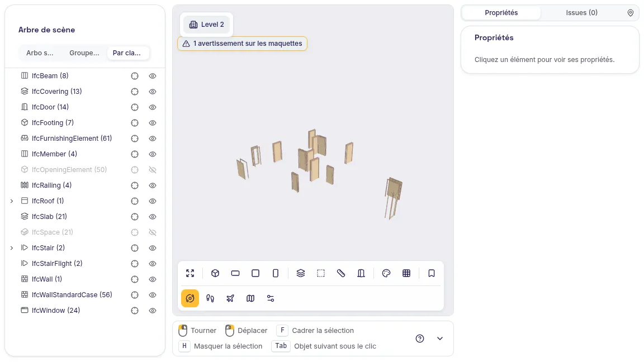Focus on IfcSlab target icon
644x362 pixels.
[x=135, y=217]
